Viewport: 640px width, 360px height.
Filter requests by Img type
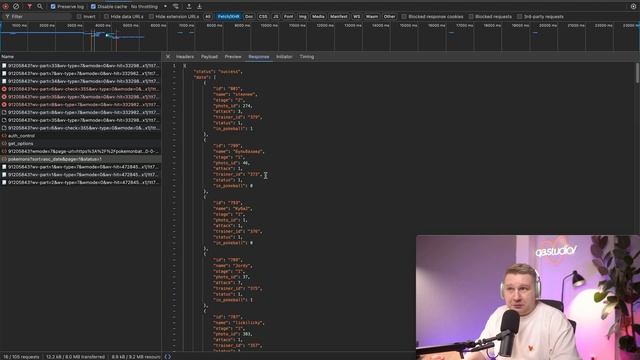tap(302, 17)
